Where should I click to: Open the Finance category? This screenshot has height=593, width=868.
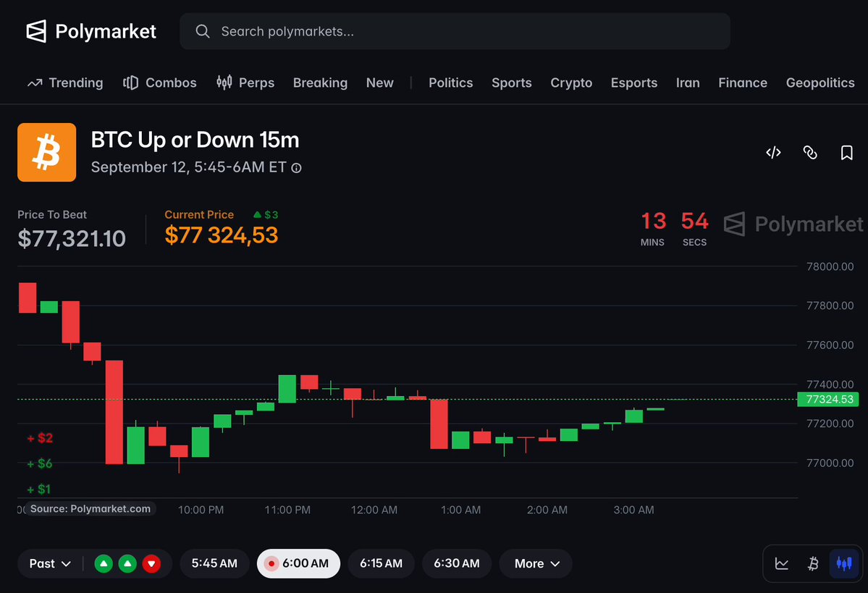click(x=743, y=83)
